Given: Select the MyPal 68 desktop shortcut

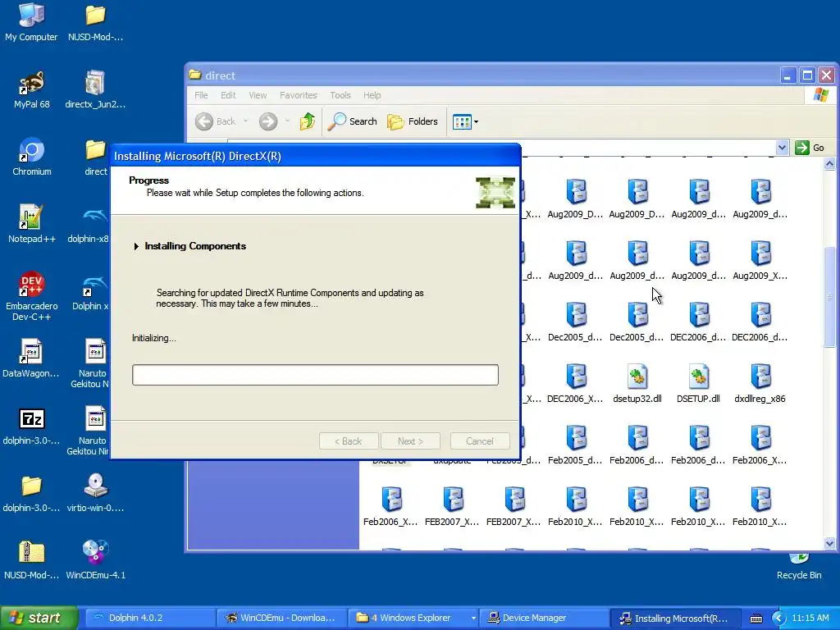Looking at the screenshot, I should (31, 89).
